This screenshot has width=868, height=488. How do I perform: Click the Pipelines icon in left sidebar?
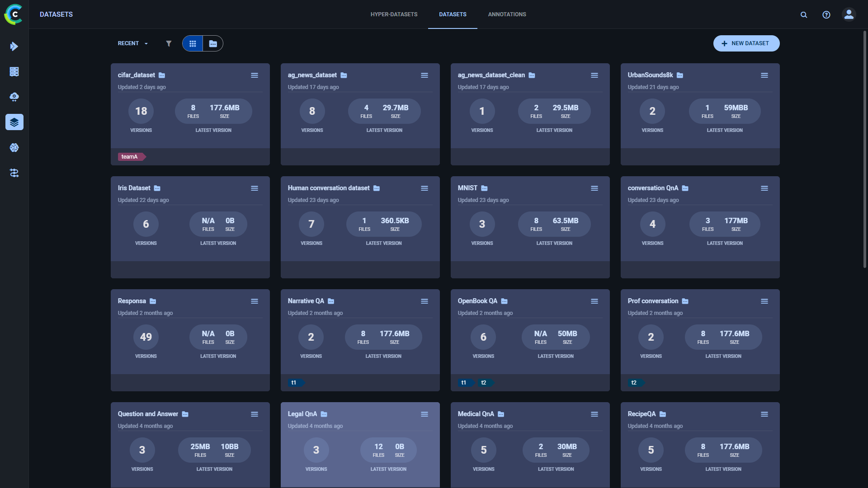pyautogui.click(x=14, y=173)
